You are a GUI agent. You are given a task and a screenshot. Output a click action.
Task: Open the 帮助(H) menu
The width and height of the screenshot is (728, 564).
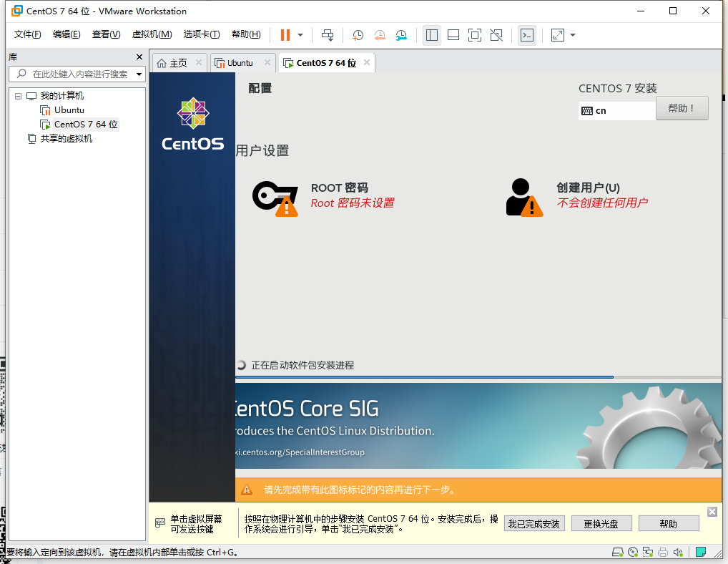pos(246,34)
